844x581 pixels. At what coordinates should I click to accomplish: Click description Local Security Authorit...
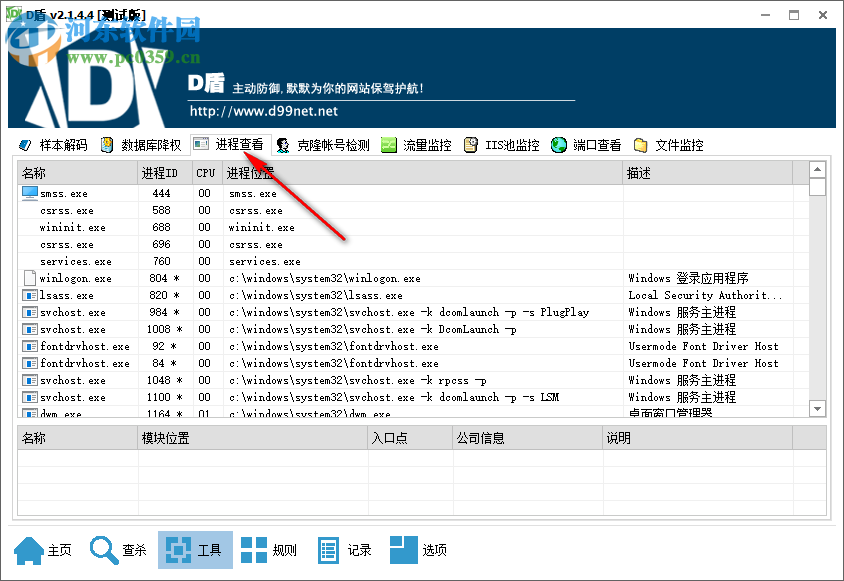(x=705, y=295)
